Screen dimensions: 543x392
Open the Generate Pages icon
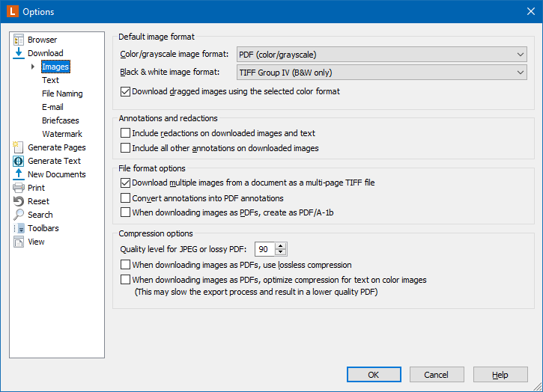(19, 147)
